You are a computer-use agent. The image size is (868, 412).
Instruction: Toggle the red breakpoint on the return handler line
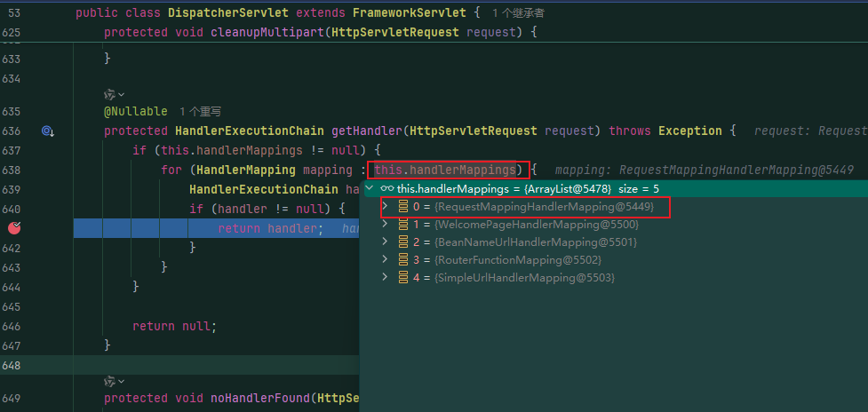pyautogui.click(x=14, y=228)
